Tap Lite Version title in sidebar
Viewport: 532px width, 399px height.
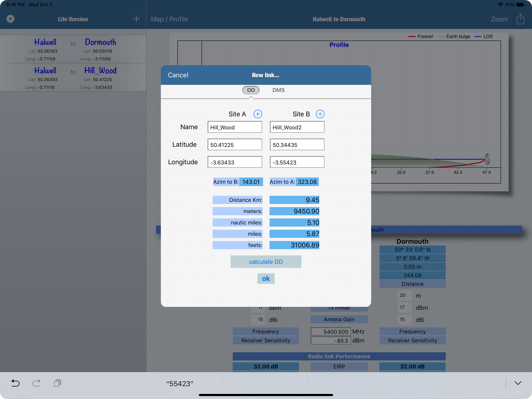click(x=73, y=19)
